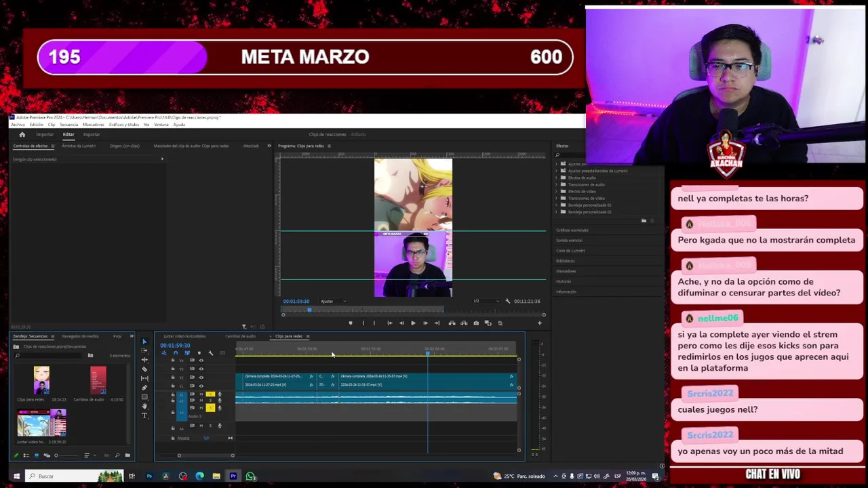Screen dimensions: 868x488
Task: Open the 1/2 playback resolution dropdown
Action: (486, 301)
